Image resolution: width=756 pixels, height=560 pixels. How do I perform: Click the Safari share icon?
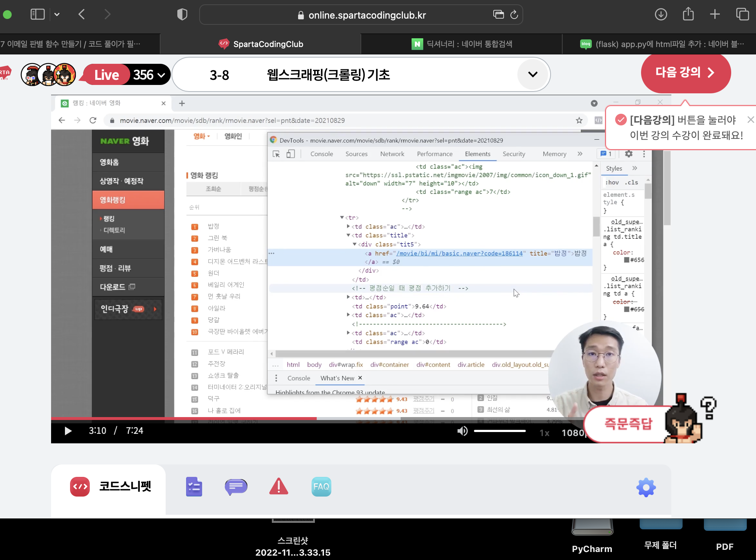click(x=688, y=14)
